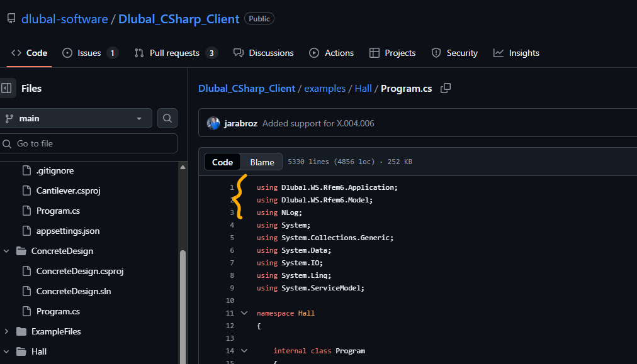Copy the Program.cs file path icon

click(x=446, y=89)
